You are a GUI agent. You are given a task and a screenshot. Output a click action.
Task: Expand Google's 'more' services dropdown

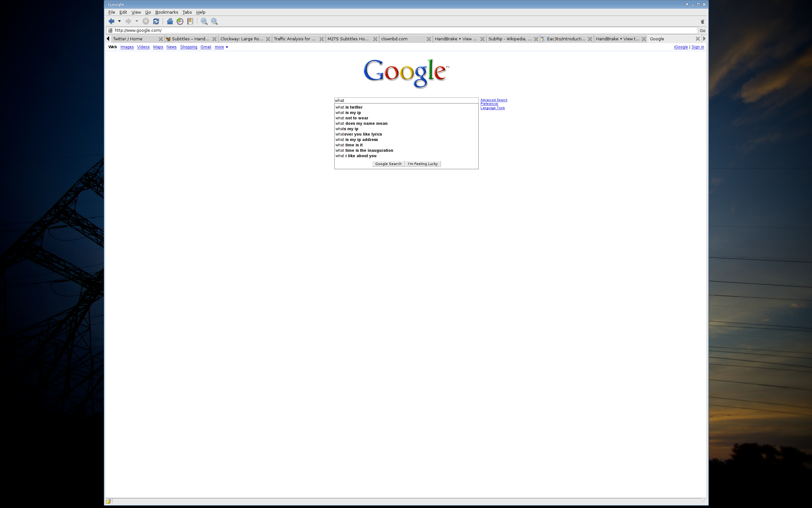tap(221, 47)
